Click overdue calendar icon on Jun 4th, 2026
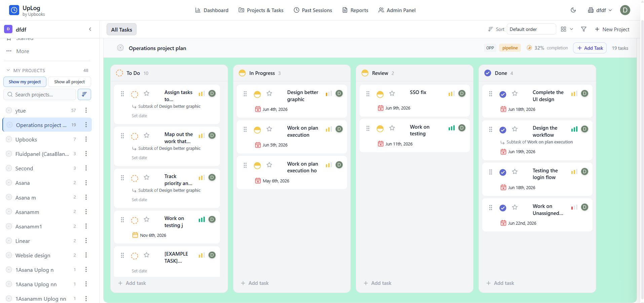The height and width of the screenshot is (303, 644). pyautogui.click(x=258, y=109)
